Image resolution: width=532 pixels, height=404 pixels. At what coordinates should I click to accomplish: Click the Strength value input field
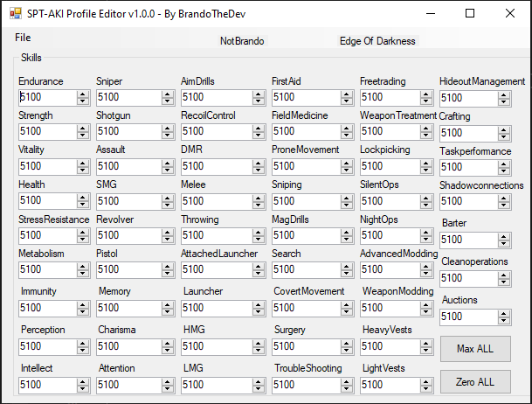coord(48,131)
